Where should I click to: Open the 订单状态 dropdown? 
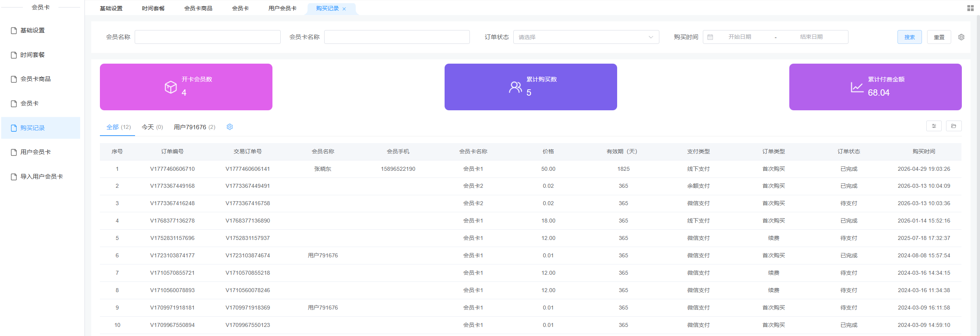[x=586, y=37]
